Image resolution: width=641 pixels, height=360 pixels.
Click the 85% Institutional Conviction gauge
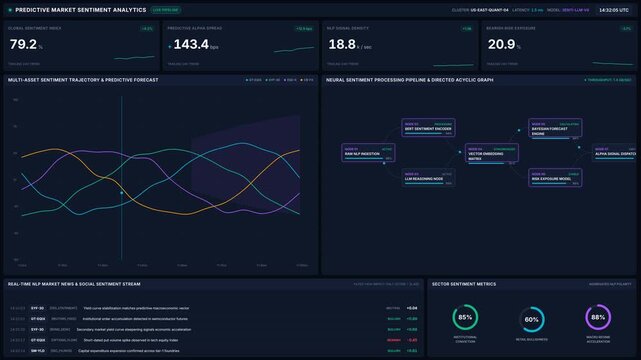coord(465,317)
